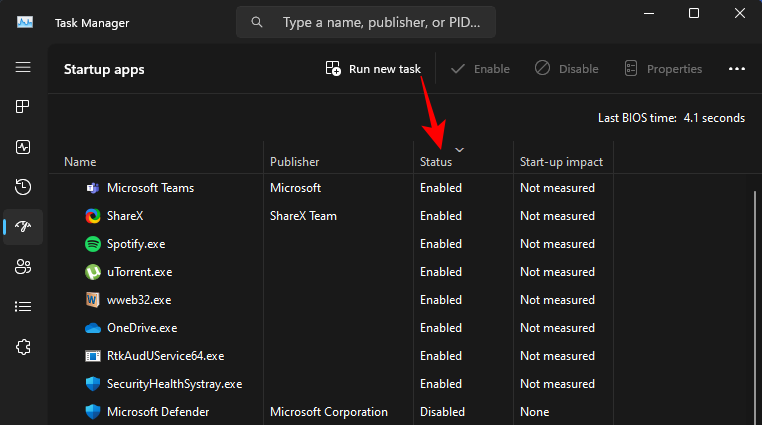
Task: Select the uTorrent.exe startup entry
Action: pos(140,272)
